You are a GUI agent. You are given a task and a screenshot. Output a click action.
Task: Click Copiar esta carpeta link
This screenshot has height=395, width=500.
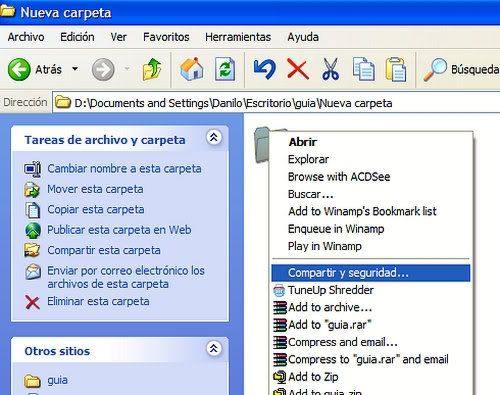point(96,209)
